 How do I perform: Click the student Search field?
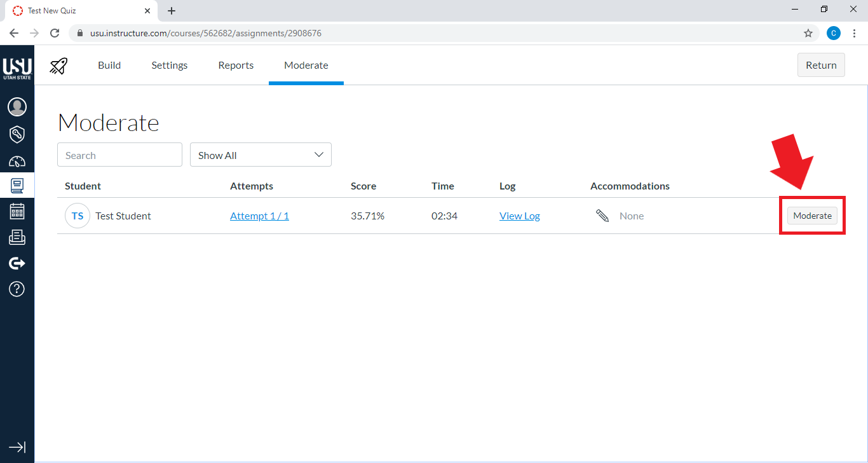[x=119, y=155]
